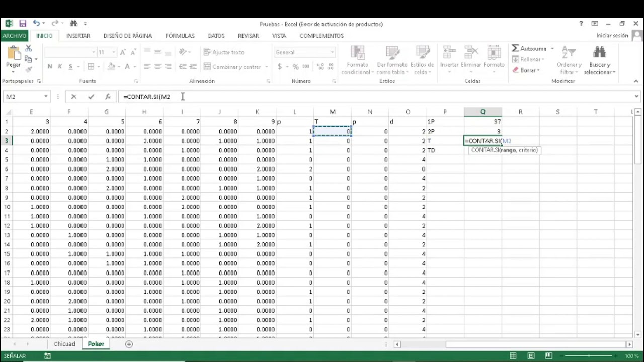Viewport: 644px width, 362px height.
Task: Click in the formula bar text
Action: pos(147,97)
